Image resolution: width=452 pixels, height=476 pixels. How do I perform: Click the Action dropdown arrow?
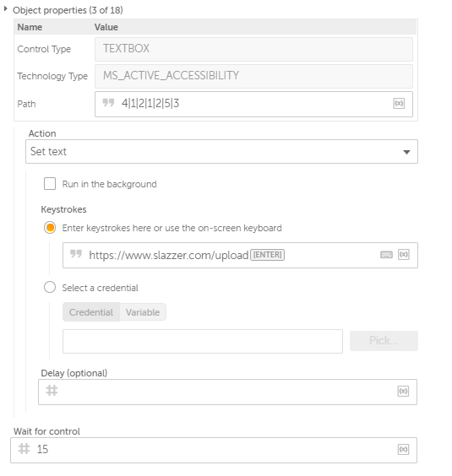pyautogui.click(x=406, y=152)
